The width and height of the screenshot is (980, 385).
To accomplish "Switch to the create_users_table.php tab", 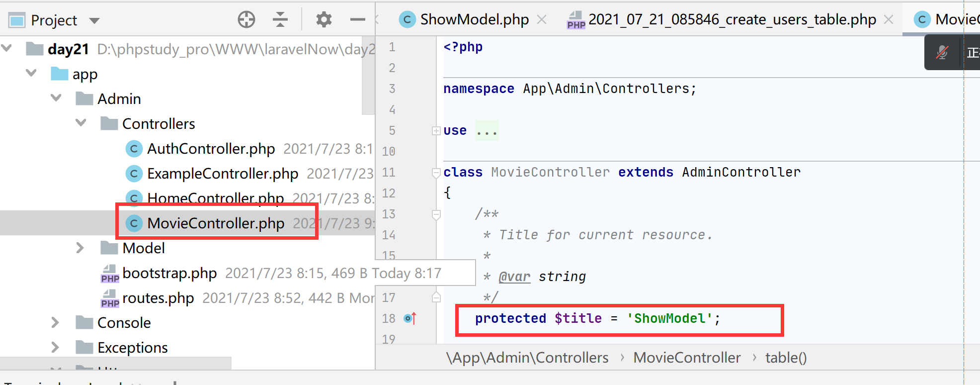I will [x=722, y=19].
